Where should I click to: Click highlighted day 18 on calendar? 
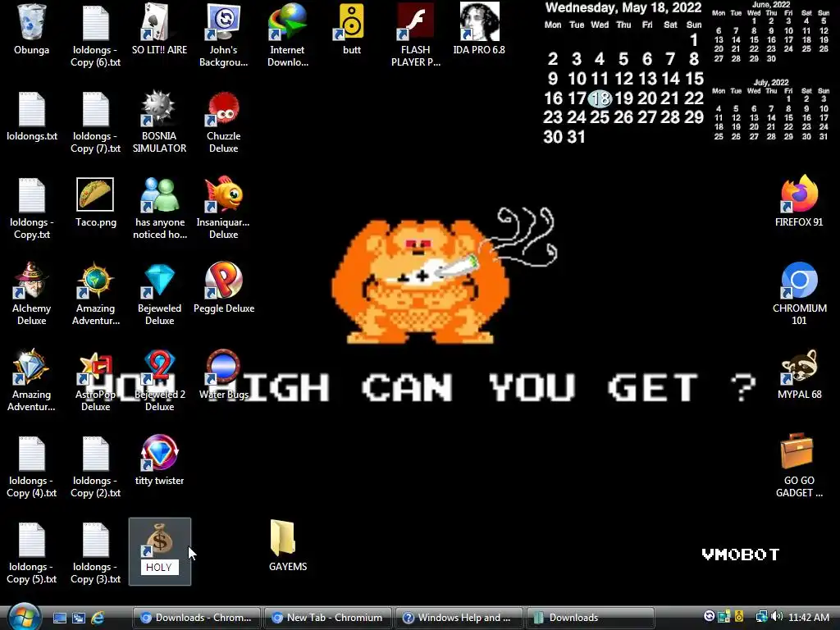coord(600,98)
